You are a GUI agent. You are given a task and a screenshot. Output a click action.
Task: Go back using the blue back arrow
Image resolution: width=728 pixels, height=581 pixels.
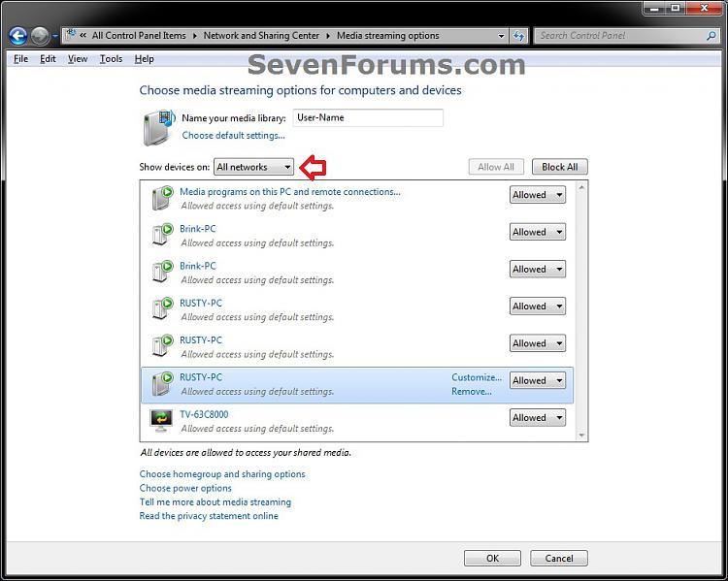tap(17, 36)
